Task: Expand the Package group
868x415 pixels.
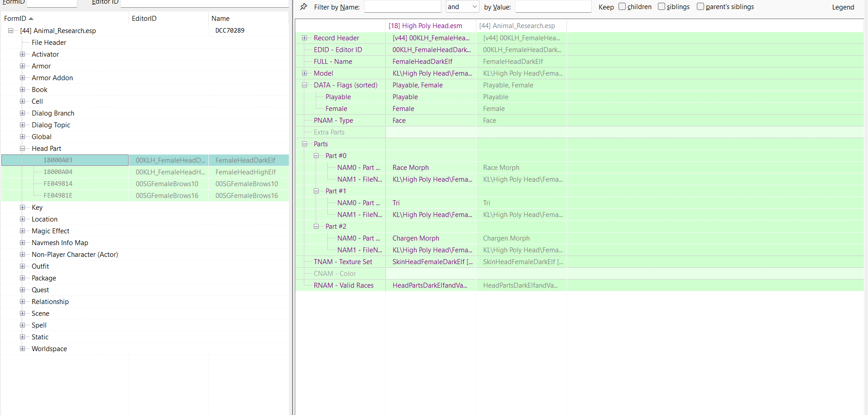Action: click(22, 278)
